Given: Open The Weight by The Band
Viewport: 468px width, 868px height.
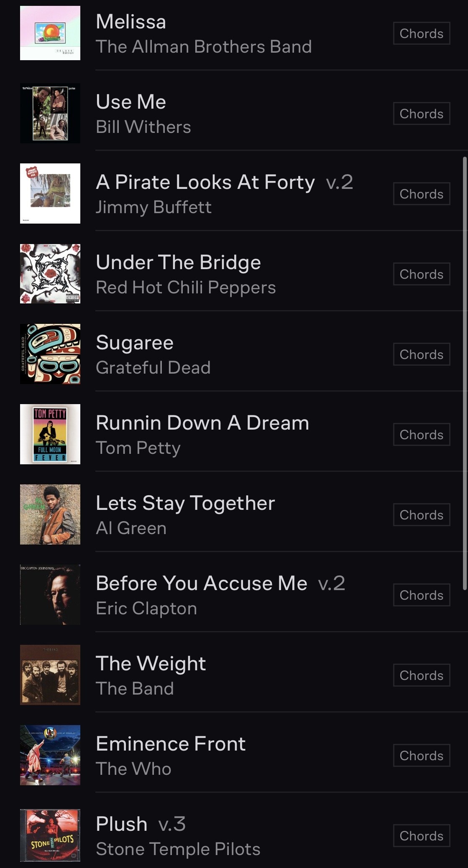Looking at the screenshot, I should tap(240, 675).
